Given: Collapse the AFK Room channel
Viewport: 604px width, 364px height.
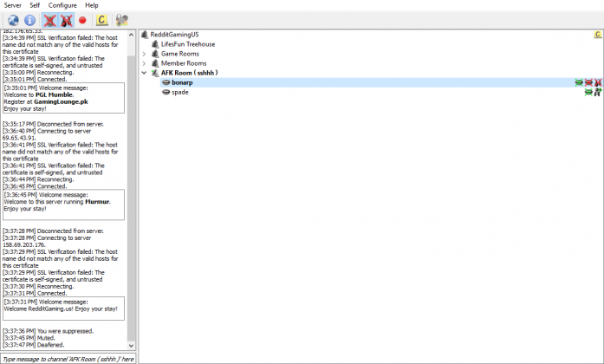Looking at the screenshot, I should pos(145,73).
